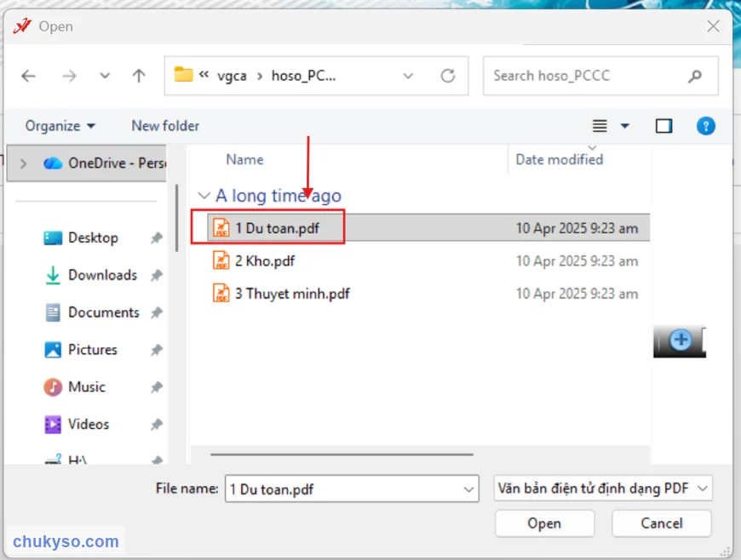
Task: Click the blue plus button behind dialog
Action: (x=681, y=340)
